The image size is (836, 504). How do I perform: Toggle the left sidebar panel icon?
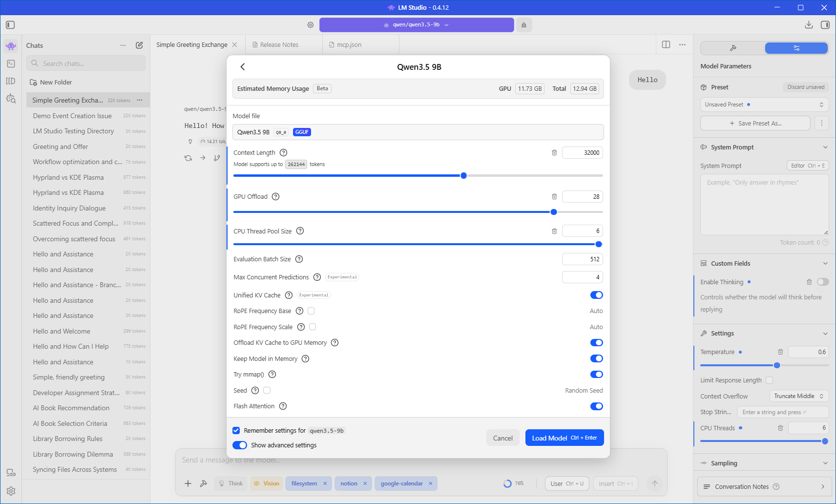coord(11,25)
